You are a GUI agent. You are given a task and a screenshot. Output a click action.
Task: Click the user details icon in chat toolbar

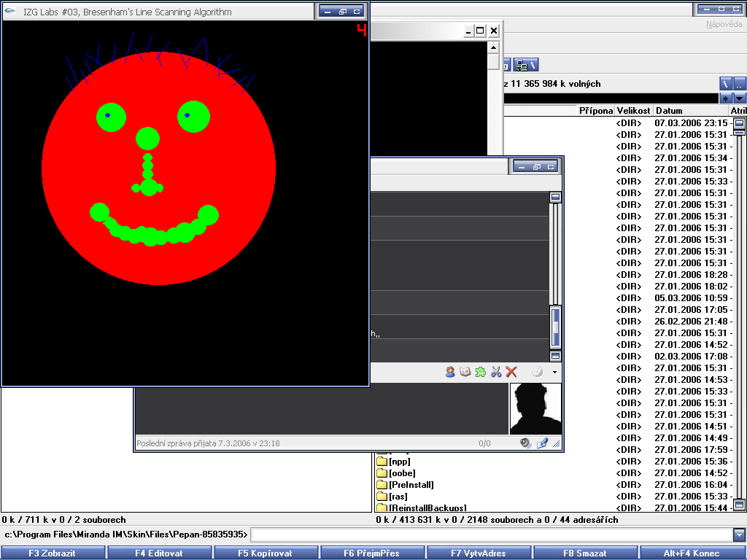450,372
